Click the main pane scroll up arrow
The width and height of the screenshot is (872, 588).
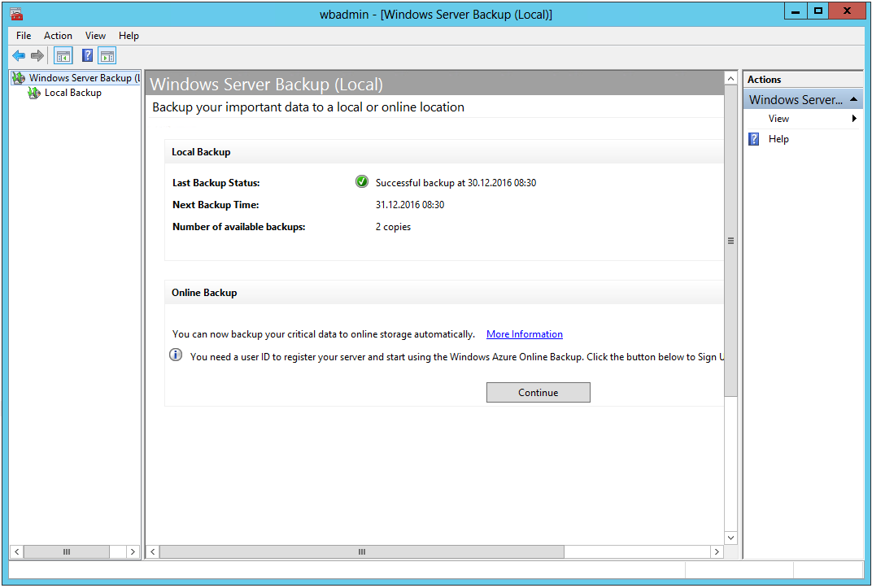730,79
